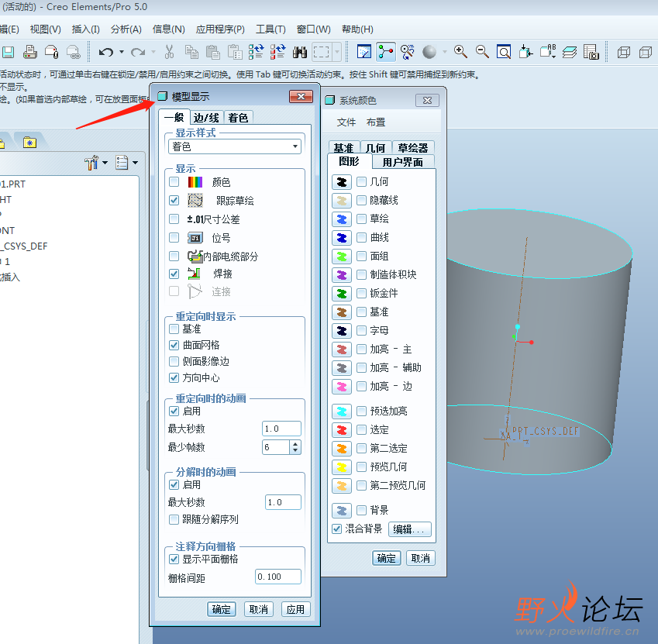This screenshot has height=644, width=658.
Task: Open the selection box dropdown arrow
Action: (x=337, y=52)
